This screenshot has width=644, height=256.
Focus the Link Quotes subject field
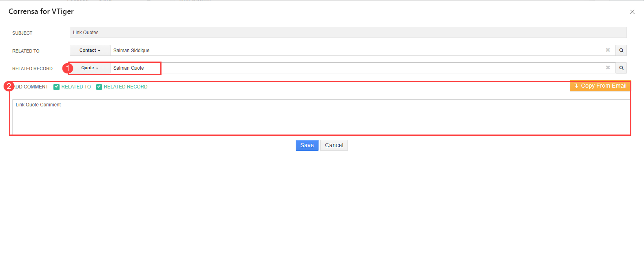[x=348, y=33]
